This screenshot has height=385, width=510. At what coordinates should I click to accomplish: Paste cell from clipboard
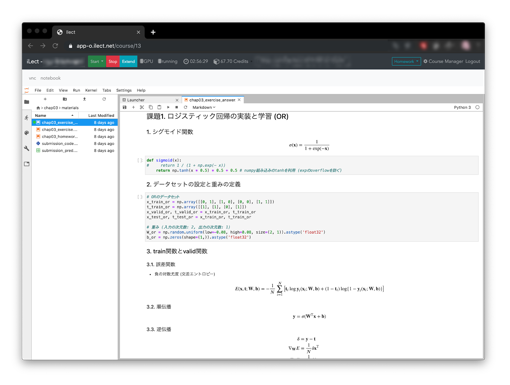click(x=159, y=107)
